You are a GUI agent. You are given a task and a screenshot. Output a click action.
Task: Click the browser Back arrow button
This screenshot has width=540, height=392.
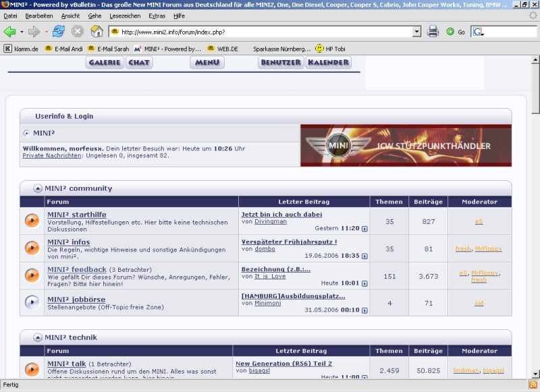9,32
